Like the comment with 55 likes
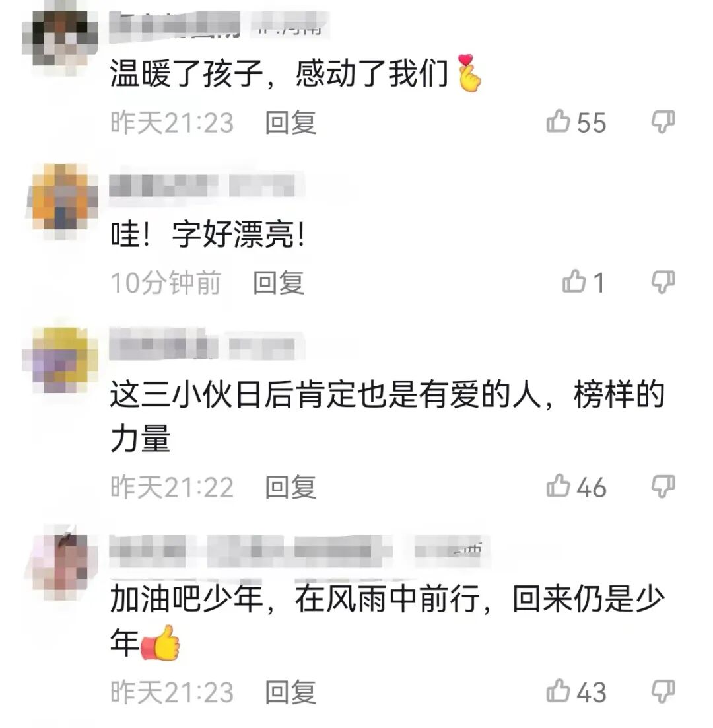The height and width of the screenshot is (728, 713). (x=558, y=122)
